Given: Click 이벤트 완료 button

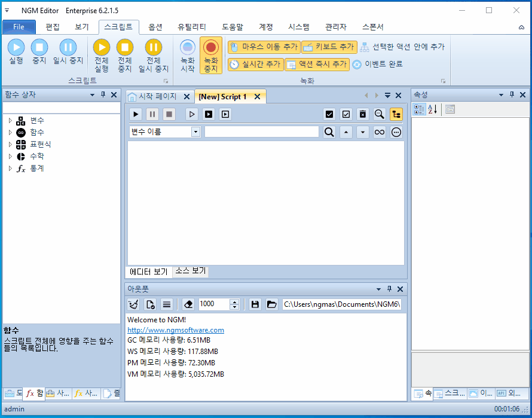Looking at the screenshot, I should pyautogui.click(x=377, y=64).
